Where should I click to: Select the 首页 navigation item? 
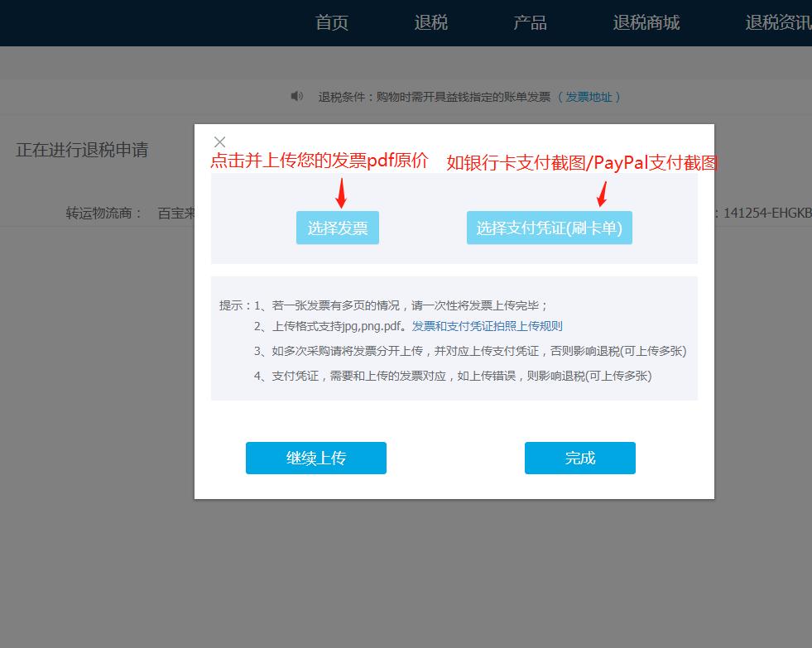click(x=331, y=22)
